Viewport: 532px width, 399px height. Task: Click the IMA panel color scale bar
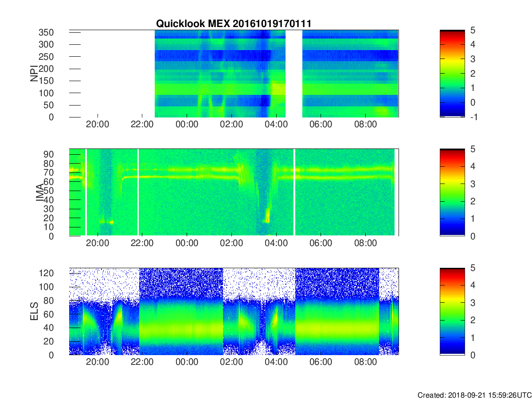(452, 192)
